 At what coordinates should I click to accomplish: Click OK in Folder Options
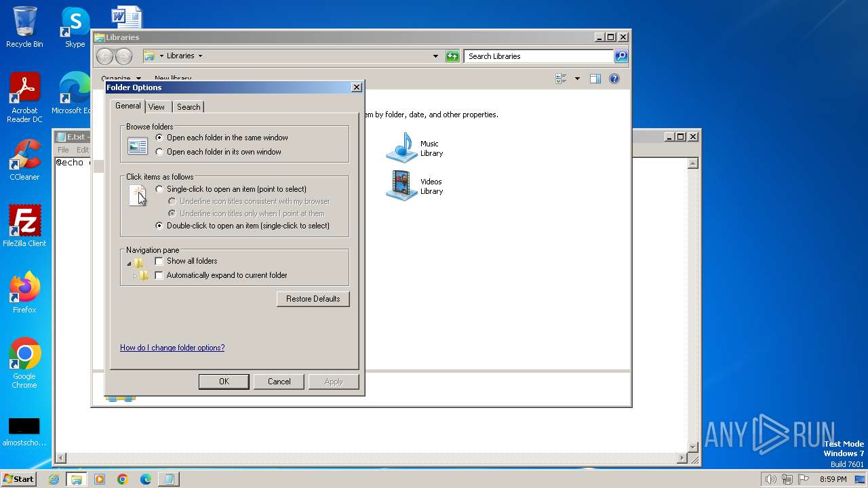[x=224, y=382]
